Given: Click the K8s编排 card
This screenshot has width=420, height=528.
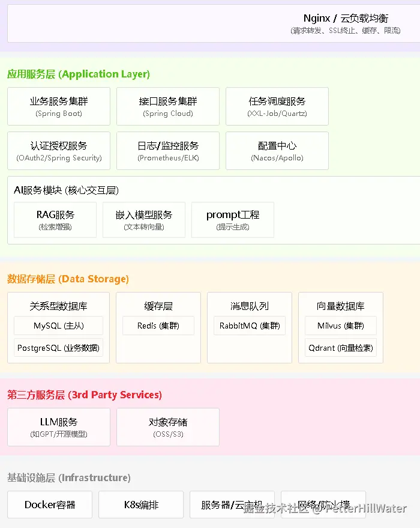Looking at the screenshot, I should click(141, 505).
